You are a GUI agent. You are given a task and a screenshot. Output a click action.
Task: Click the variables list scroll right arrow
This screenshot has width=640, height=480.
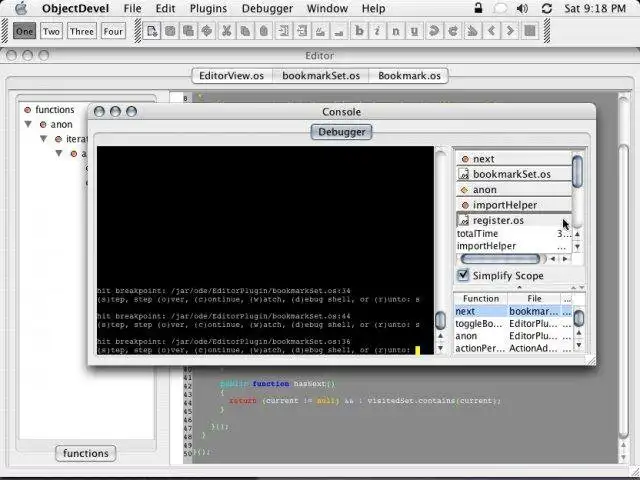pos(565,259)
